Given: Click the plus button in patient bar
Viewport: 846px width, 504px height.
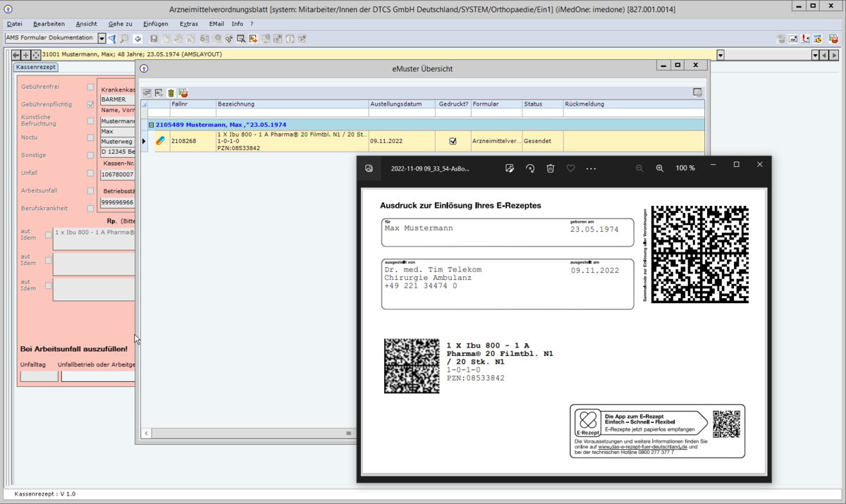Looking at the screenshot, I should [x=26, y=55].
